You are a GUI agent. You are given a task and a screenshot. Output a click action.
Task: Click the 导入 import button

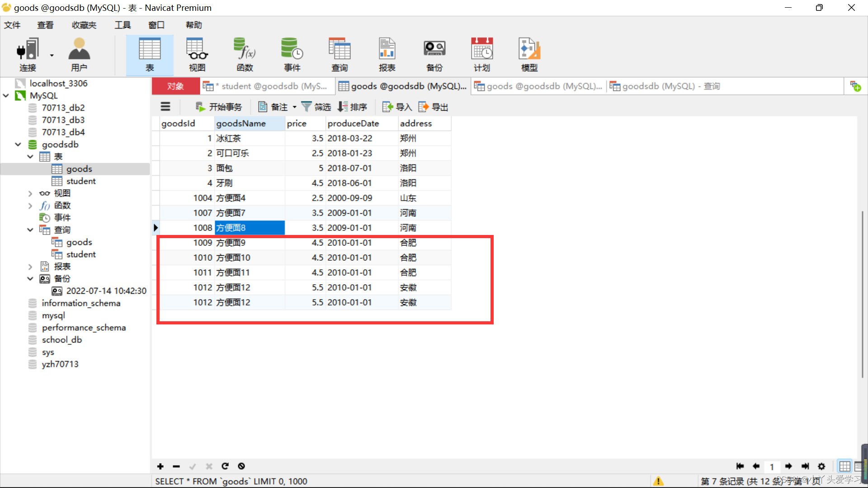click(397, 107)
